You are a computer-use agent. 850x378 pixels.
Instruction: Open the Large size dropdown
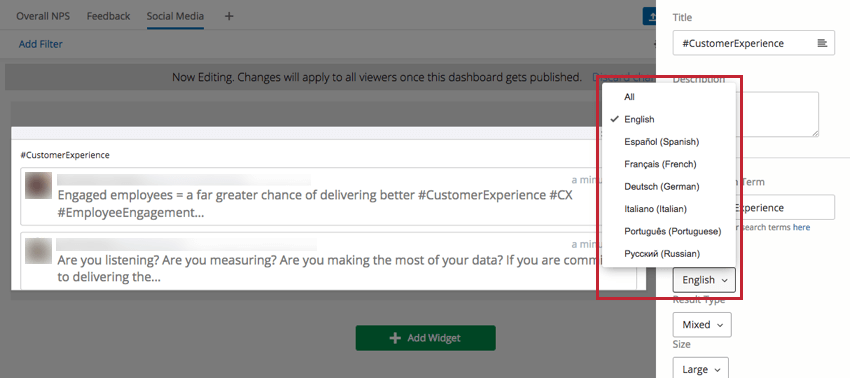tap(701, 368)
